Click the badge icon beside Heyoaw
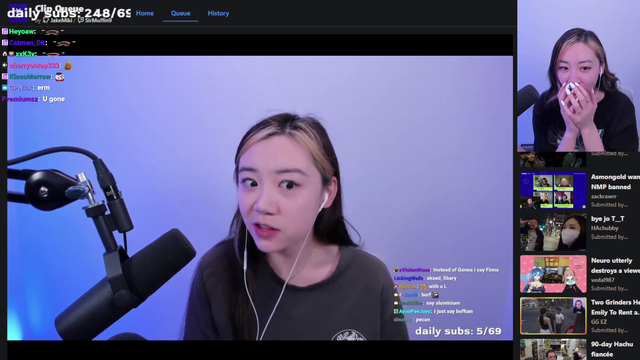The height and width of the screenshot is (360, 640). point(4,31)
